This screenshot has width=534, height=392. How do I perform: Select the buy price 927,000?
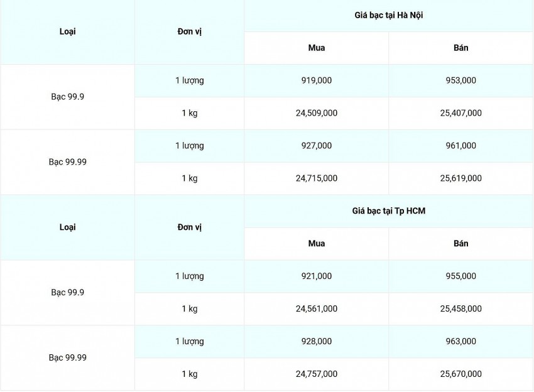(x=317, y=146)
